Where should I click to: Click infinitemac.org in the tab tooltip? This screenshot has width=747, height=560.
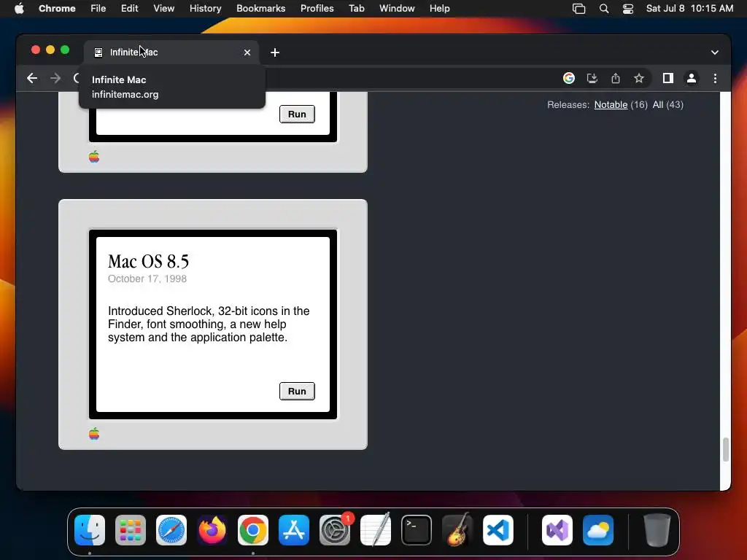(125, 94)
